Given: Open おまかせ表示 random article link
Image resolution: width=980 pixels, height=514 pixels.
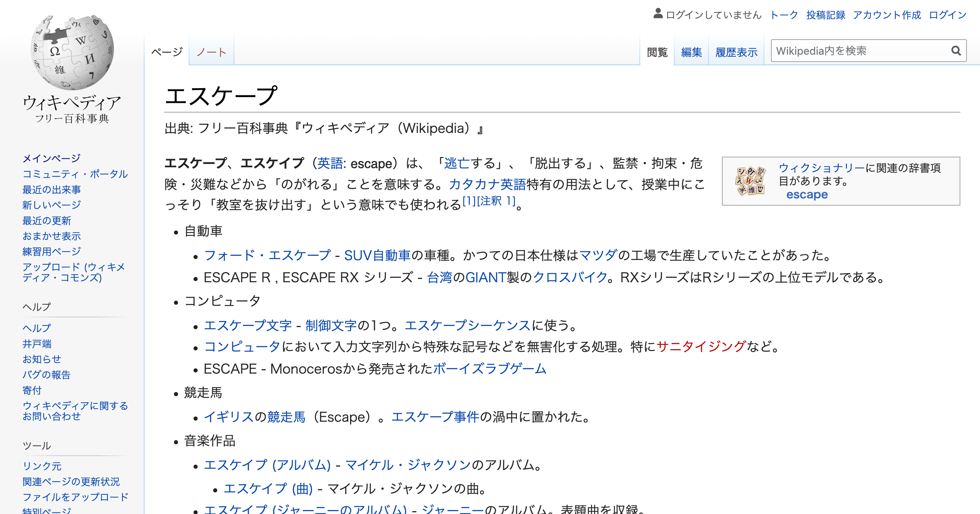Looking at the screenshot, I should tap(51, 236).
